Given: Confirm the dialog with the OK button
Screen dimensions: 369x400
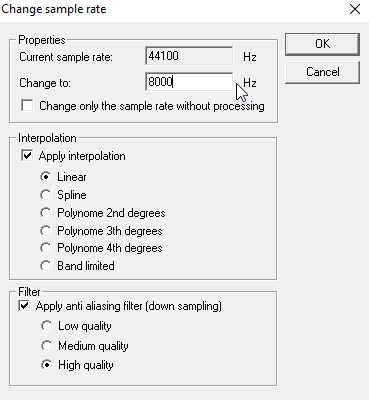Looking at the screenshot, I should (322, 44).
